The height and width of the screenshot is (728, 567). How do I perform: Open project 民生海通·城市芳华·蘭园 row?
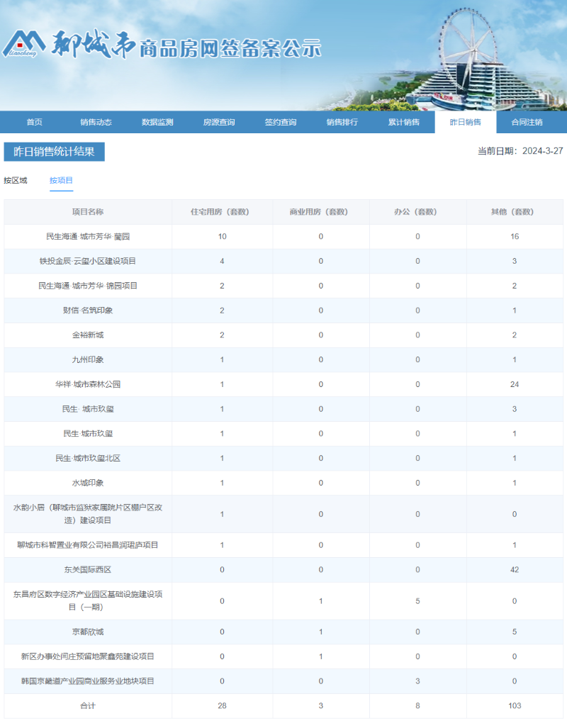(x=88, y=236)
